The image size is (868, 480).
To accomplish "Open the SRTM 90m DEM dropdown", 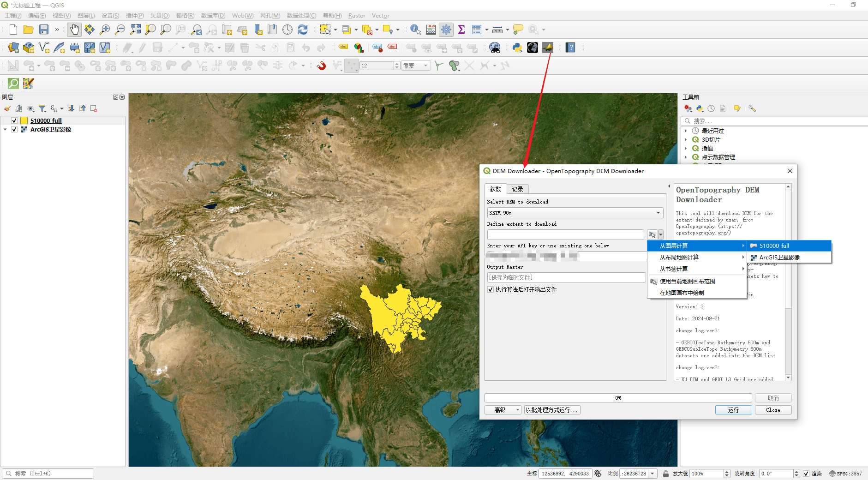I will (575, 213).
